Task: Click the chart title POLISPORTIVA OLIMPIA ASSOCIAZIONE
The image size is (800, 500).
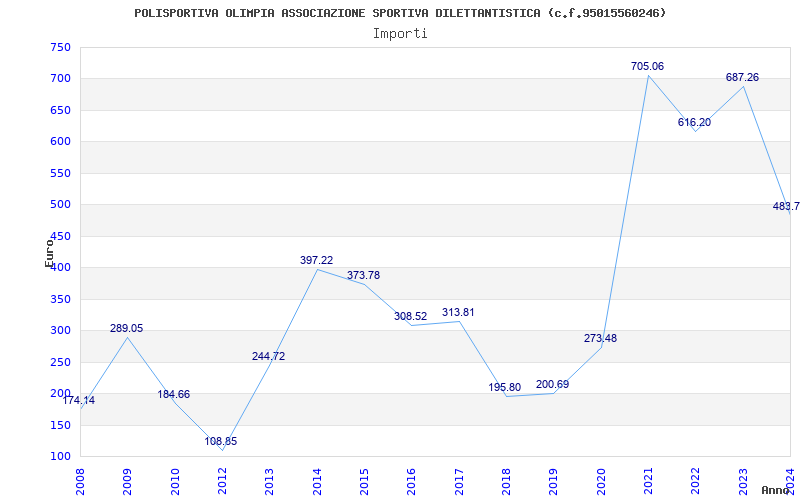Action: [x=401, y=13]
